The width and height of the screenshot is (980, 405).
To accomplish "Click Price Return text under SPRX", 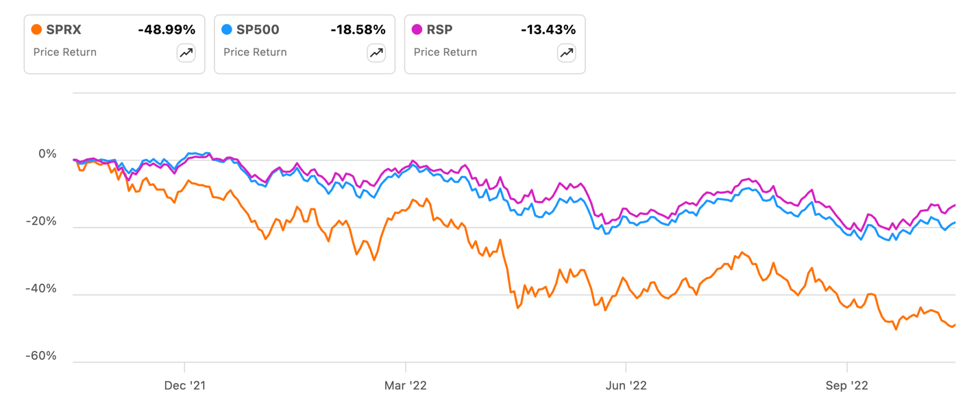I will 64,52.
